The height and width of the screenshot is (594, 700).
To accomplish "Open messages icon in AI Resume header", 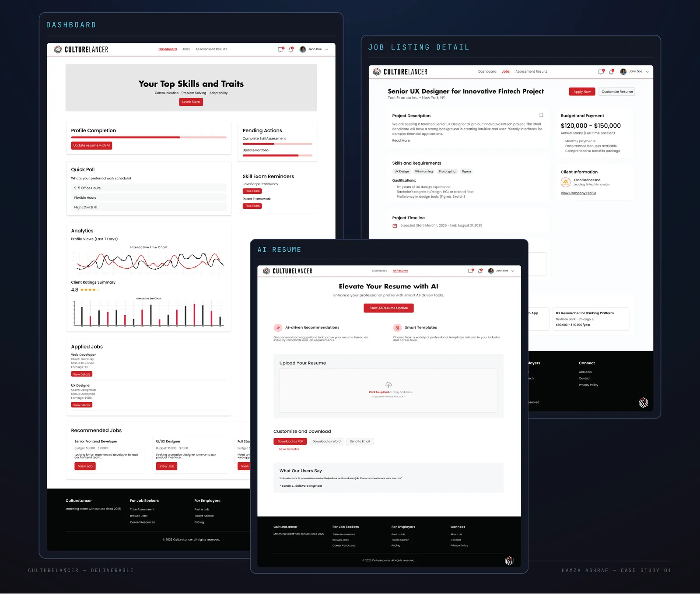I will click(471, 271).
